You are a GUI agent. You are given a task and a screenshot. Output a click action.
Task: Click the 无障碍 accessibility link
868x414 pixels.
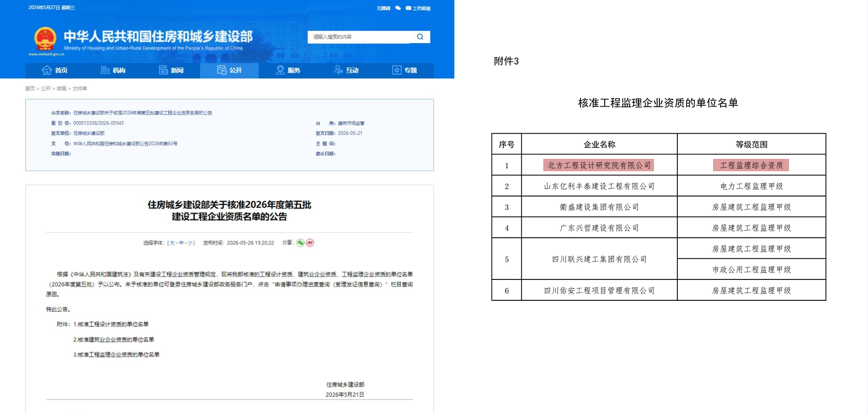pos(383,8)
